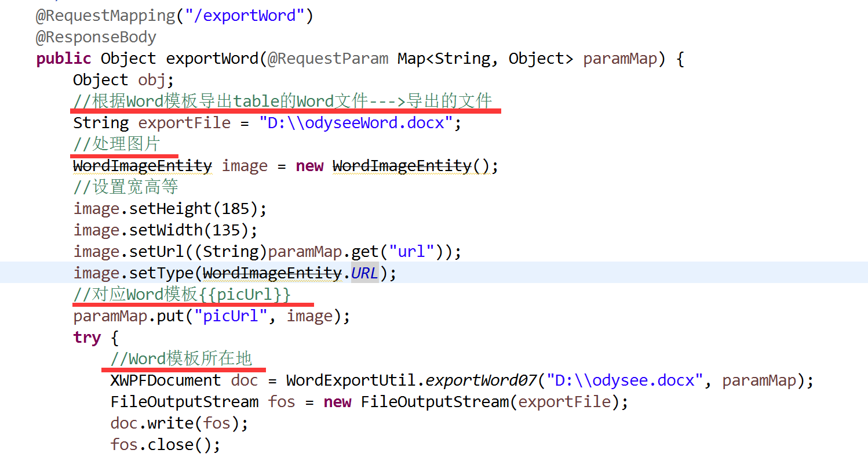This screenshot has width=868, height=457.
Task: Place cursor on the 'Object obj;' line
Action: 124,80
